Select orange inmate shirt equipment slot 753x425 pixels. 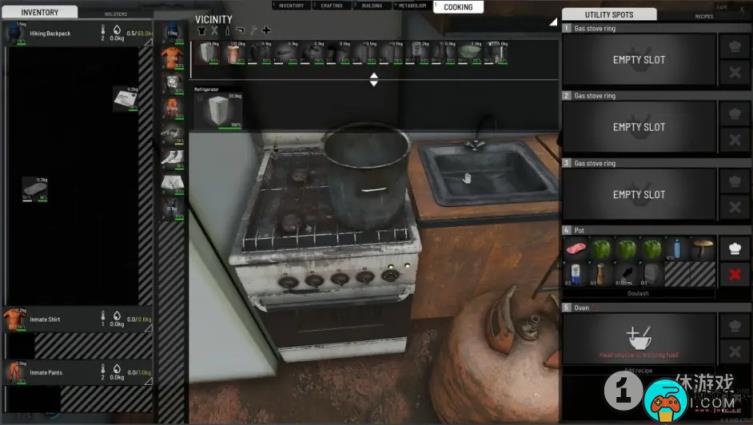pos(172,58)
